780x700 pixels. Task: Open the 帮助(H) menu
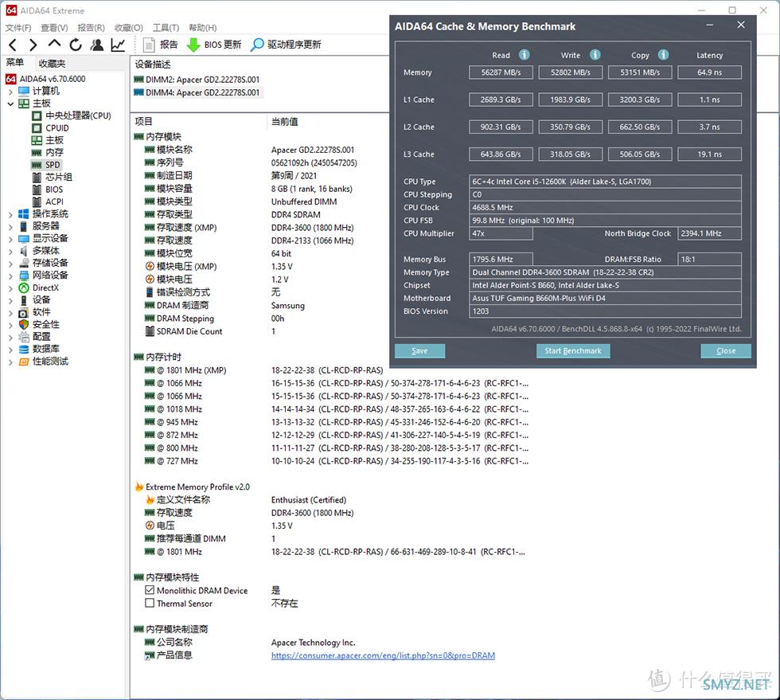[x=202, y=28]
